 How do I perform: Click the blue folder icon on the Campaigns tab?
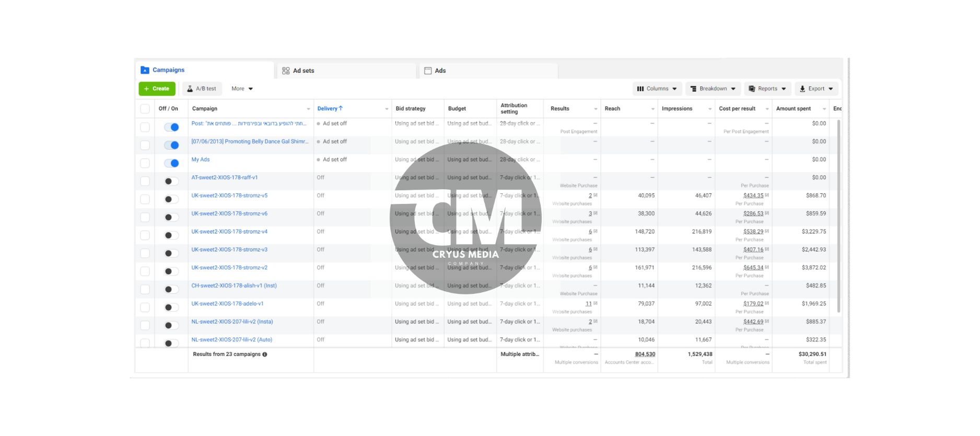coord(145,70)
